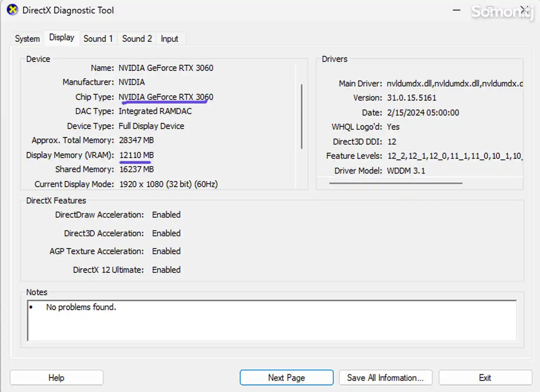Click DirectX 12 Ultimate Enabled value
540x392 pixels.
coord(166,269)
